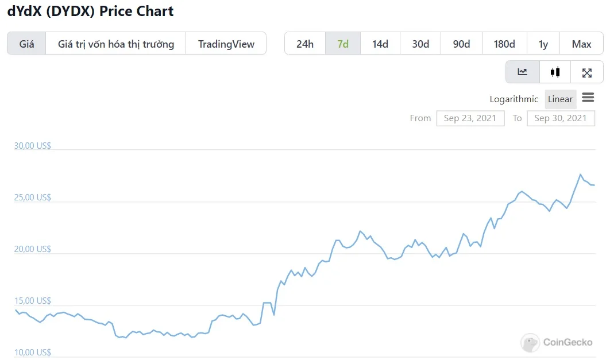Switch to candlestick chart icon
The height and width of the screenshot is (364, 606).
point(555,72)
